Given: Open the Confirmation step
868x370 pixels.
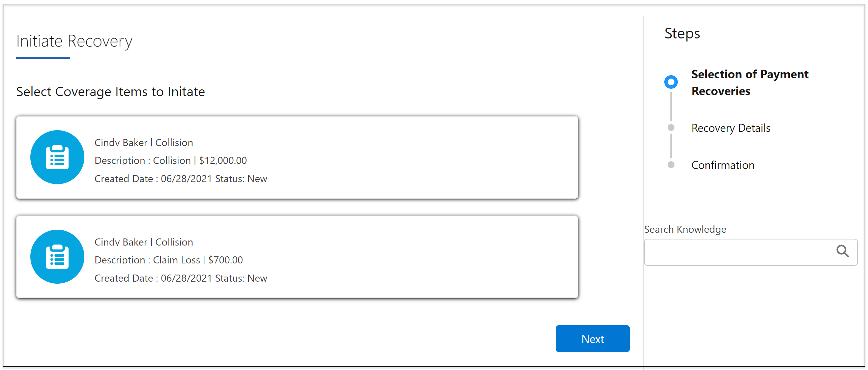Looking at the screenshot, I should (723, 165).
